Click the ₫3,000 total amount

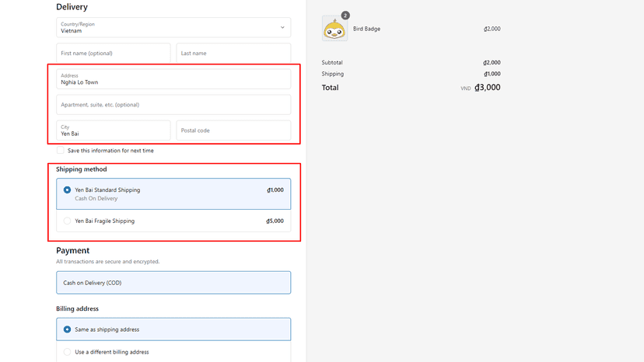point(488,88)
